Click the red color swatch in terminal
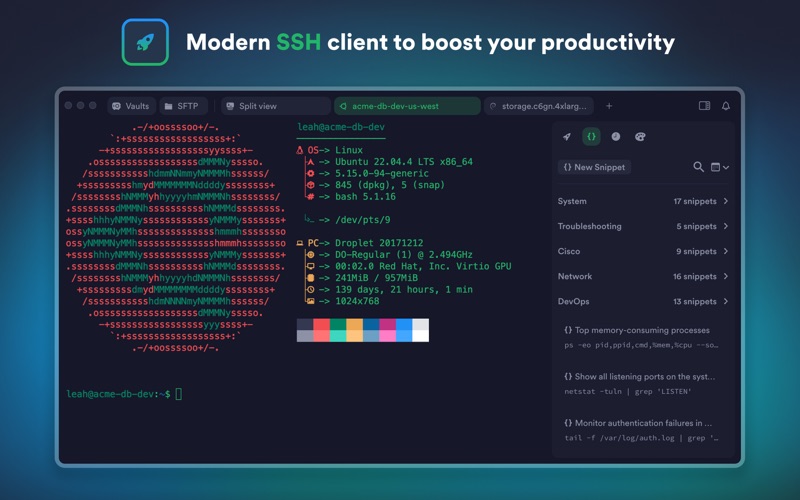Viewport: 800px width, 500px height. pyautogui.click(x=321, y=324)
